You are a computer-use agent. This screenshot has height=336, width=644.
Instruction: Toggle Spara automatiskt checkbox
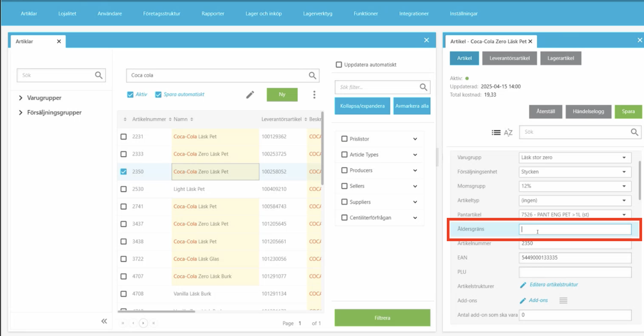point(158,95)
